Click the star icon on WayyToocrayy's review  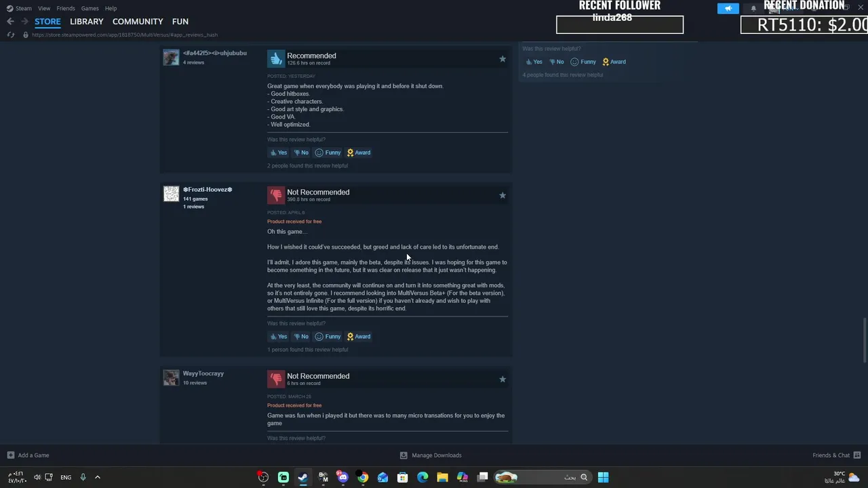[x=502, y=379]
